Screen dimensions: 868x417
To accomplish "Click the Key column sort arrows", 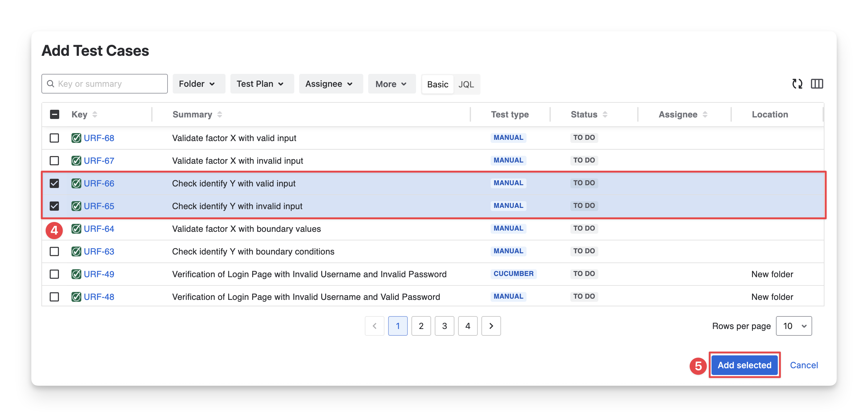I will (95, 115).
